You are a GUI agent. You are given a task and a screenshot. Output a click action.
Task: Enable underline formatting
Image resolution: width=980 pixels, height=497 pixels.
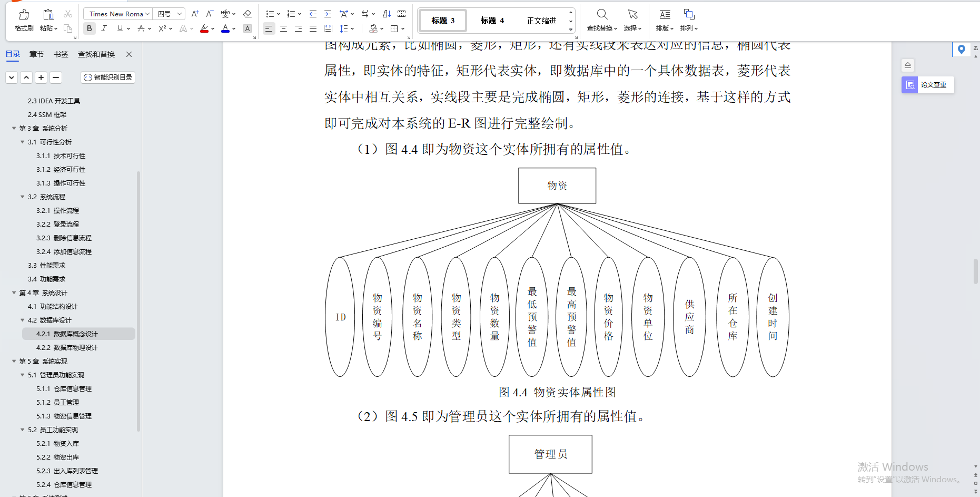[x=119, y=28]
